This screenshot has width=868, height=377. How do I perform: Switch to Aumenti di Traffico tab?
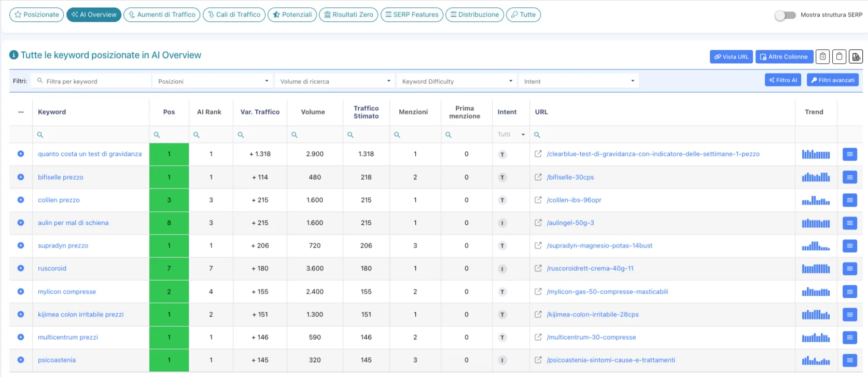click(162, 15)
